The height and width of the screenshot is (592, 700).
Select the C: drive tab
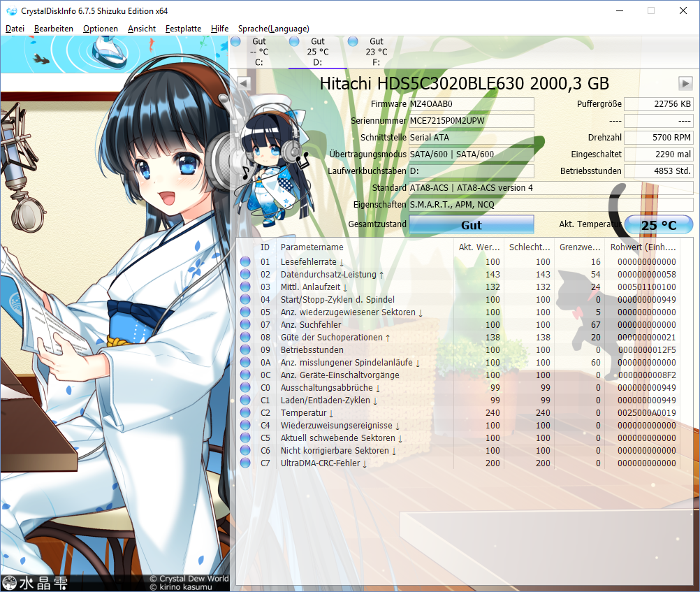[x=259, y=52]
